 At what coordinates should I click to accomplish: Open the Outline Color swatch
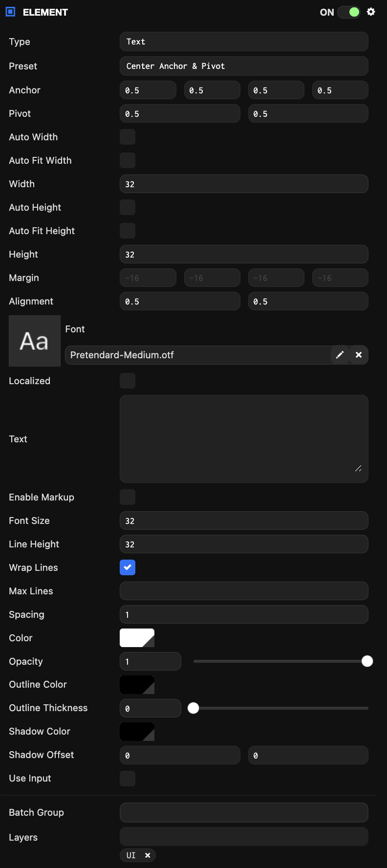[x=137, y=685]
